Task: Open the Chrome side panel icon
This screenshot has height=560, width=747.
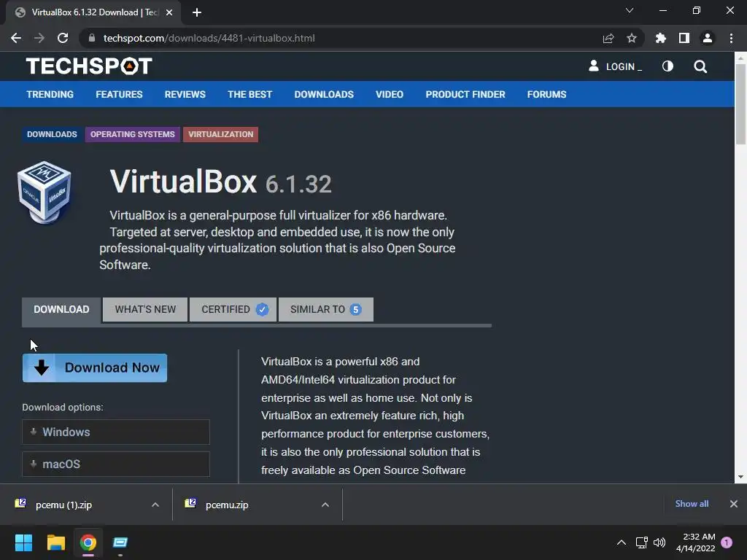Action: coord(684,38)
